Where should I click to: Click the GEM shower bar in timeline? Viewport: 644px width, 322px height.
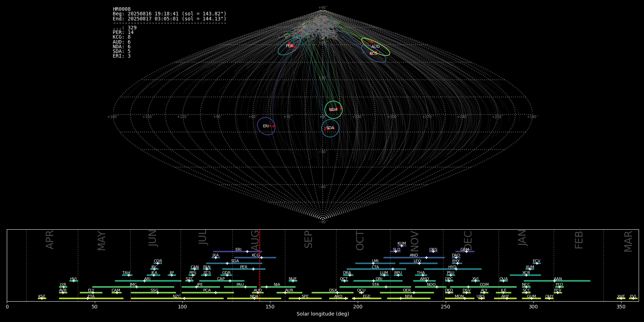(465, 252)
